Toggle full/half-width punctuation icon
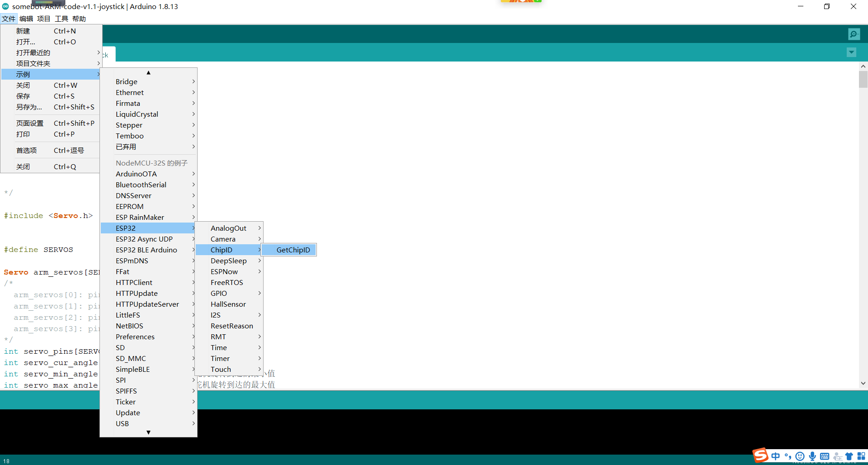This screenshot has height=465, width=868. [788, 456]
